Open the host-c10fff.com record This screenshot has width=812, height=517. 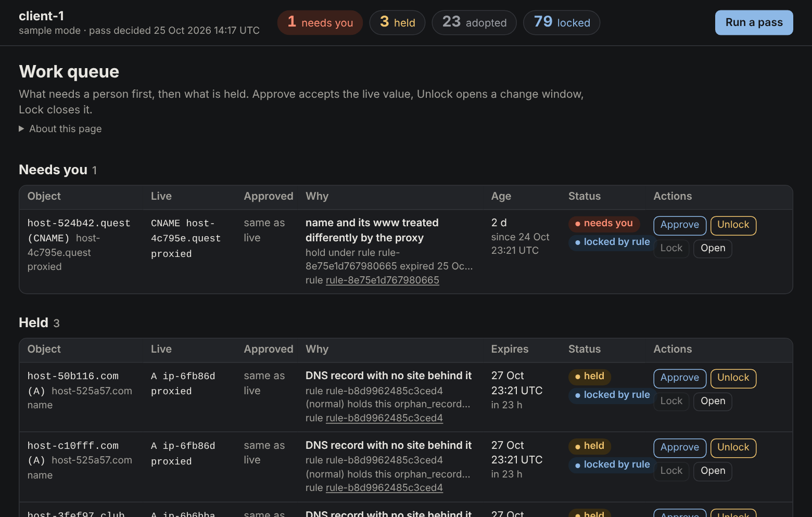coord(713,471)
